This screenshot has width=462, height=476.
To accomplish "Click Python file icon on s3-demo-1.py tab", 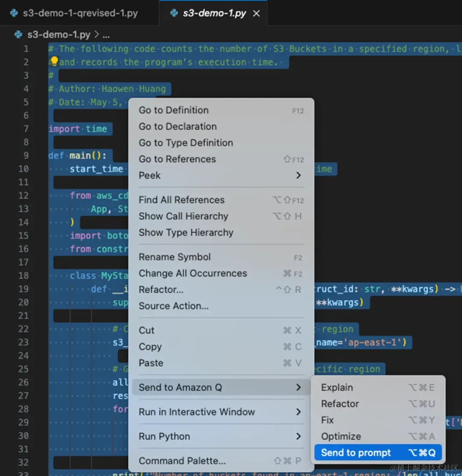I will [174, 13].
